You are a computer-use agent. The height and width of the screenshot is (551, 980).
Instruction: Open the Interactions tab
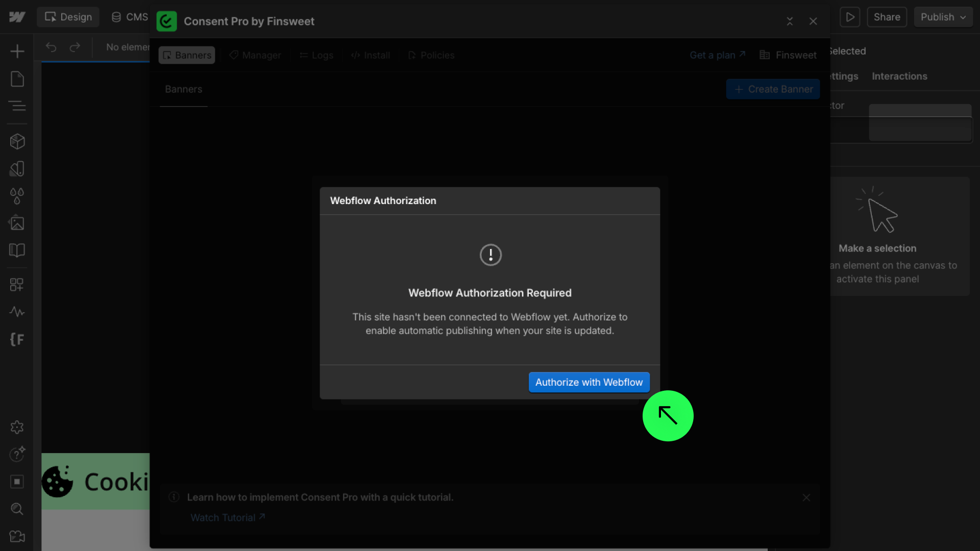click(x=899, y=76)
